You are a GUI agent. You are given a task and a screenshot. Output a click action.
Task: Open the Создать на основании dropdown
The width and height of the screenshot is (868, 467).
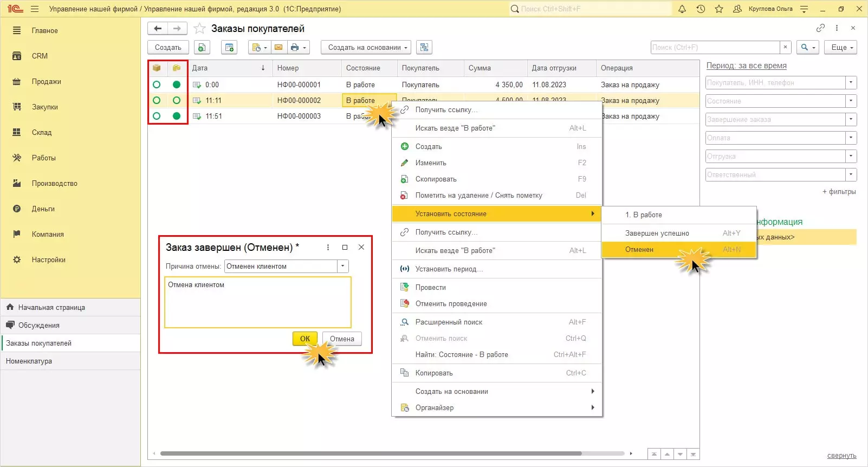[366, 48]
